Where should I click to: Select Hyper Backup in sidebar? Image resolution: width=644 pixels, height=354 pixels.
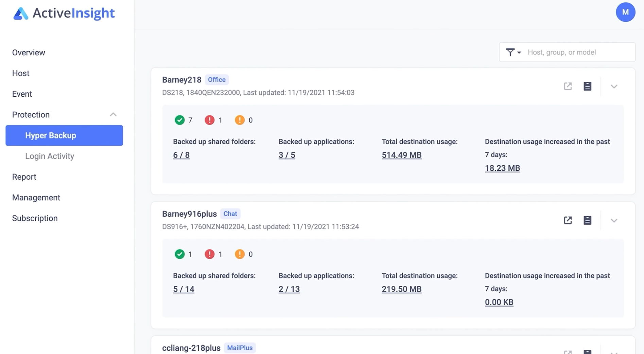click(x=64, y=135)
